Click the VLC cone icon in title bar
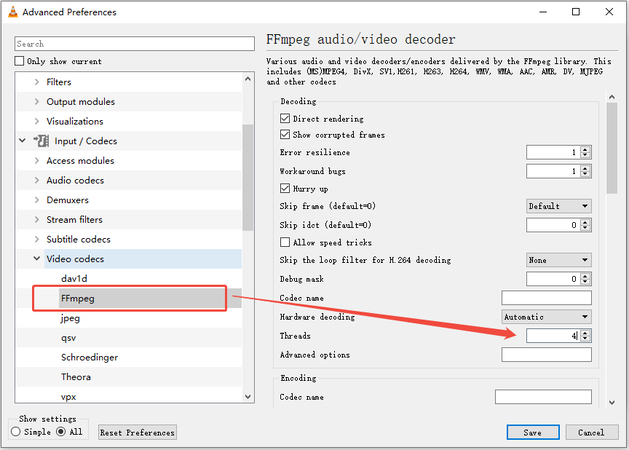The image size is (629, 450). pos(13,12)
